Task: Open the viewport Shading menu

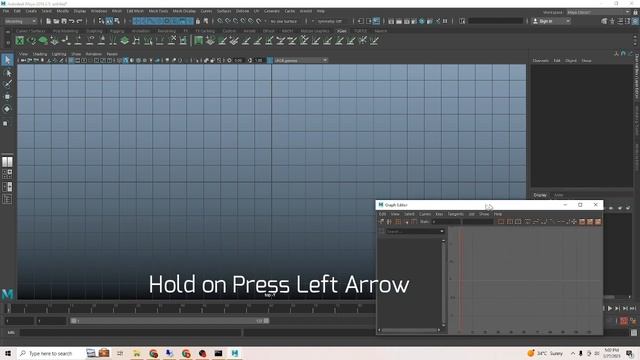Action: [x=40, y=54]
